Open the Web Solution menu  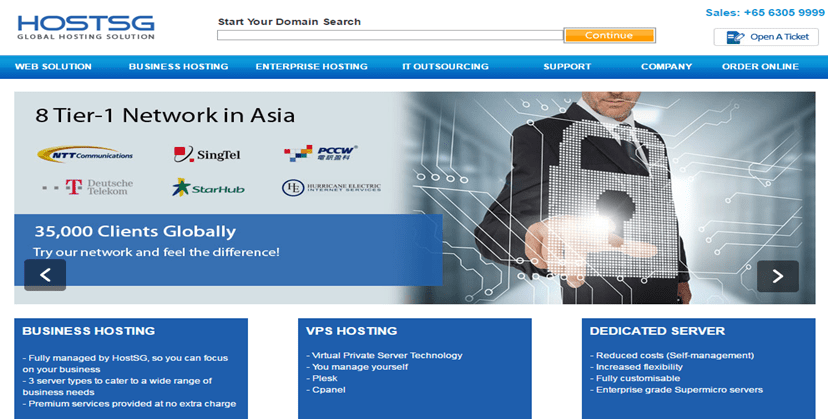click(x=53, y=67)
